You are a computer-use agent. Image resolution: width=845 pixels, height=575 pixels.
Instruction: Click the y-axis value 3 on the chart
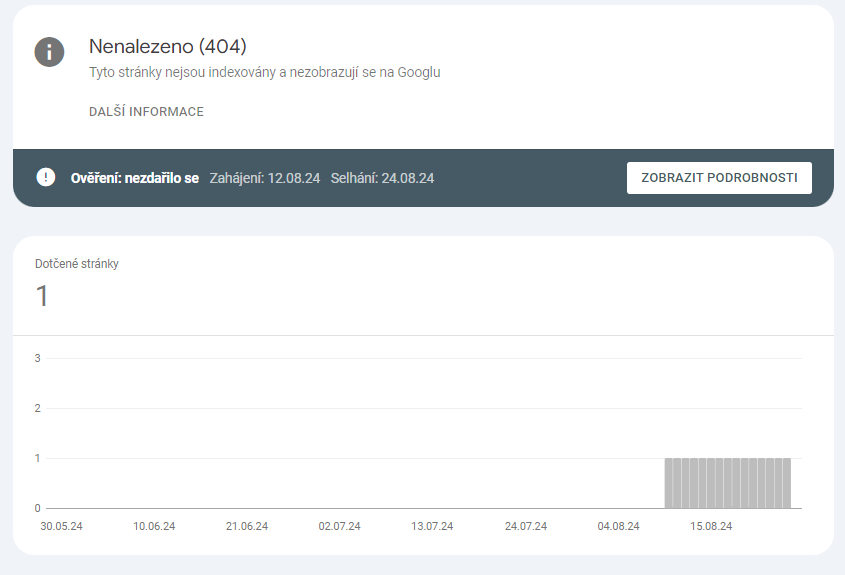pos(37,358)
